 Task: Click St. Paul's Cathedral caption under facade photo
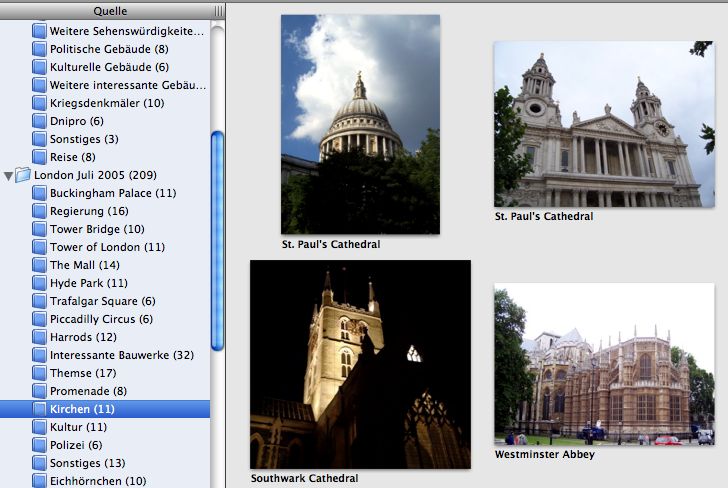[x=544, y=216]
